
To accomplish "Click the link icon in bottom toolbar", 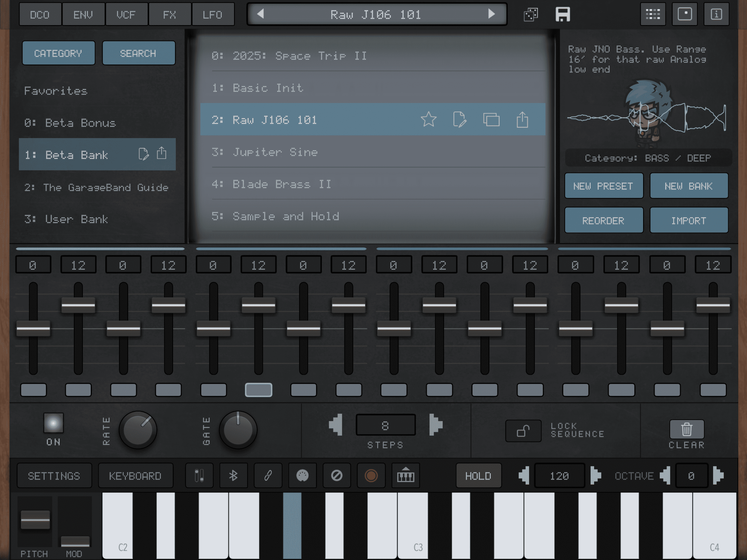I will tap(268, 476).
